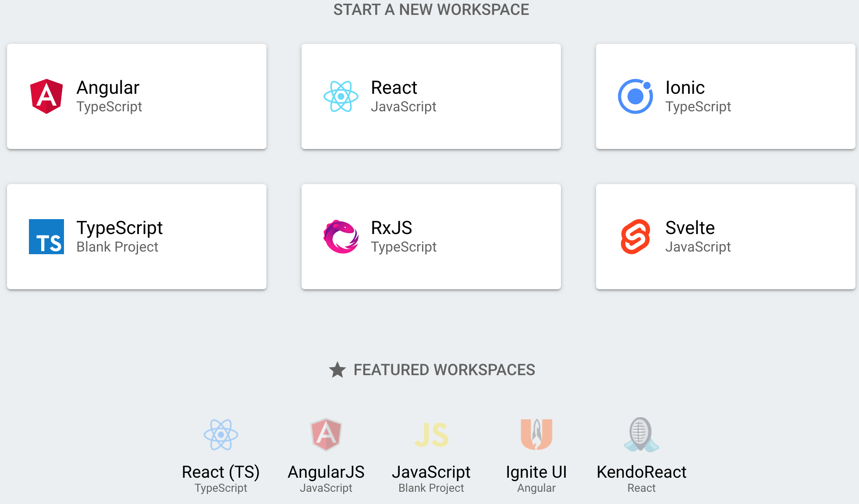Viewport: 859px width, 504px height.
Task: Click the faded AngularJS shield icon
Action: pyautogui.click(x=326, y=435)
